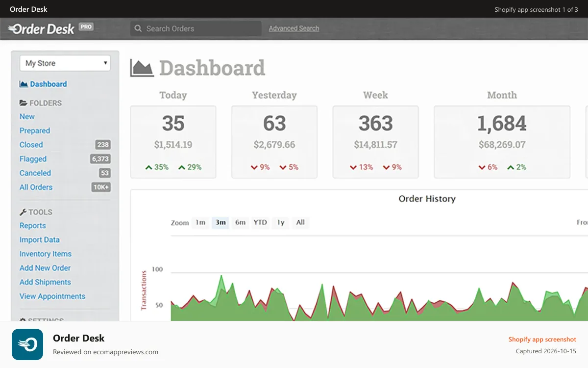This screenshot has height=368, width=588.
Task: Open the Prepared folder
Action: (35, 131)
